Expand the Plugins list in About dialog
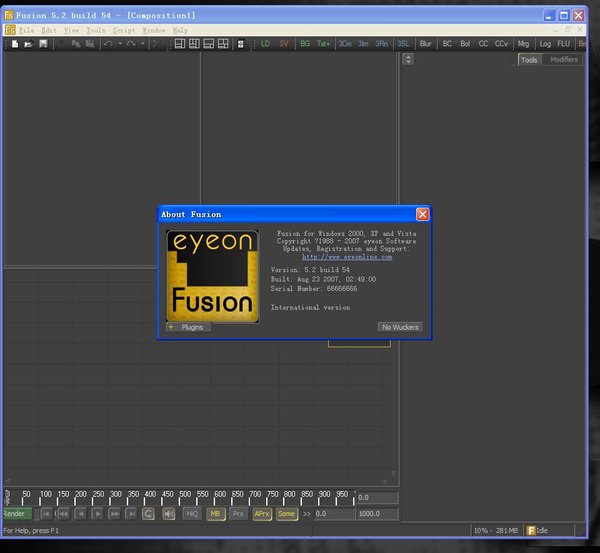Screen dimensions: 600x553 [188, 327]
